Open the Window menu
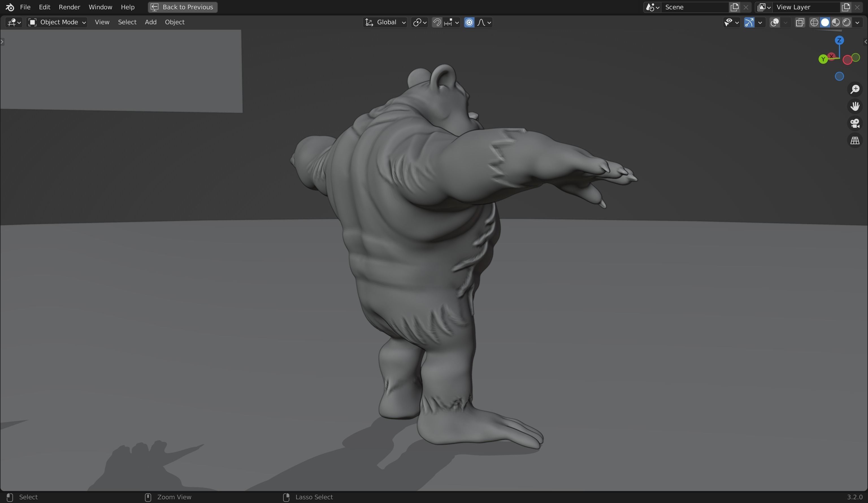 coord(100,7)
